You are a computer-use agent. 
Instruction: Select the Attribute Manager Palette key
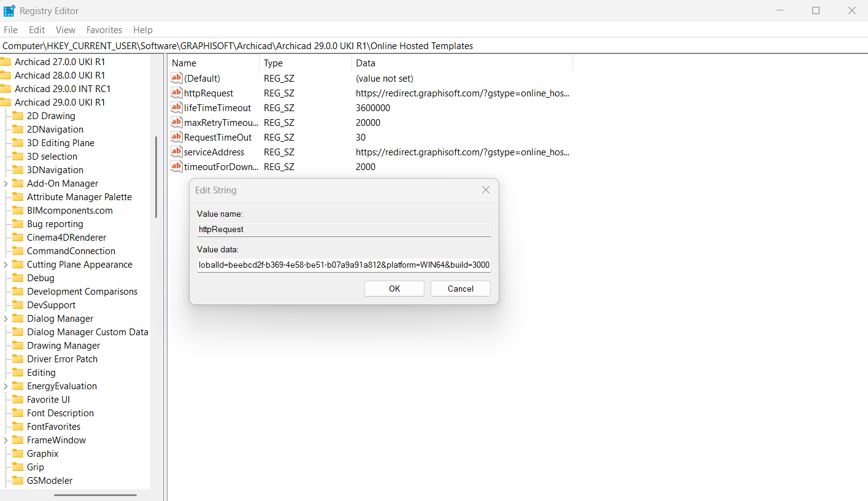(x=79, y=196)
